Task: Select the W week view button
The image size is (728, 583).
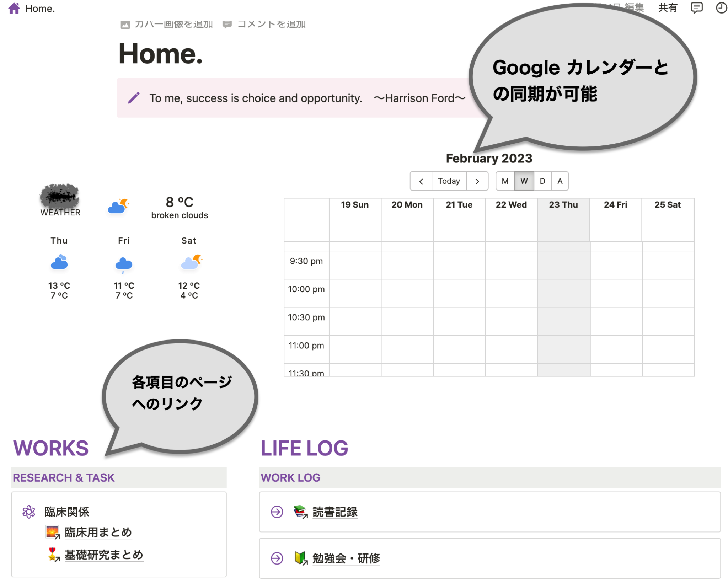Action: click(x=524, y=181)
